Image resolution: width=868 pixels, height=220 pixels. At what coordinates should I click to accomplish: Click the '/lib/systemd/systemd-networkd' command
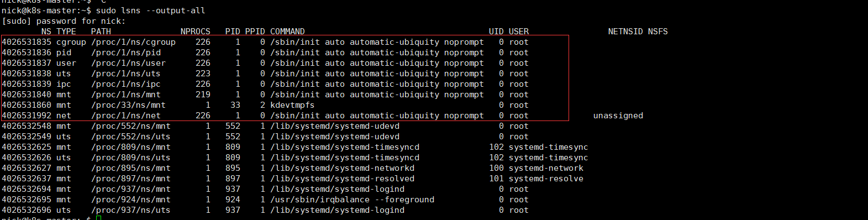click(342, 168)
